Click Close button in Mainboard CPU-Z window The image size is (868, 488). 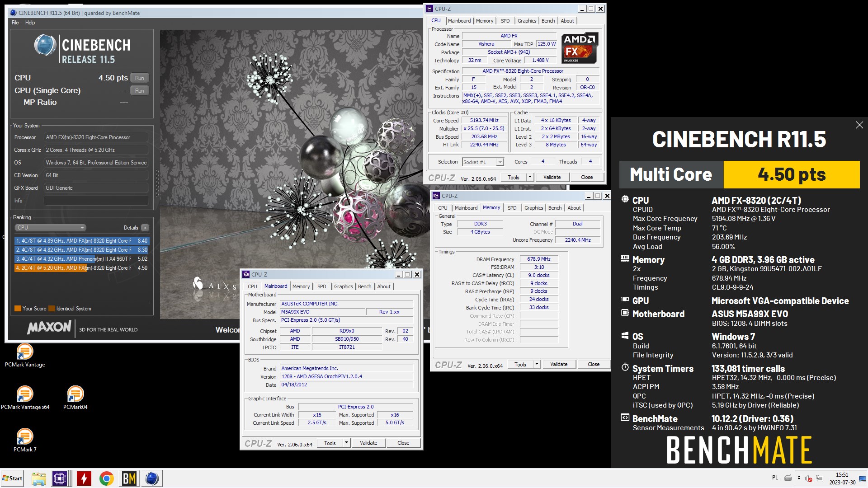coord(403,443)
